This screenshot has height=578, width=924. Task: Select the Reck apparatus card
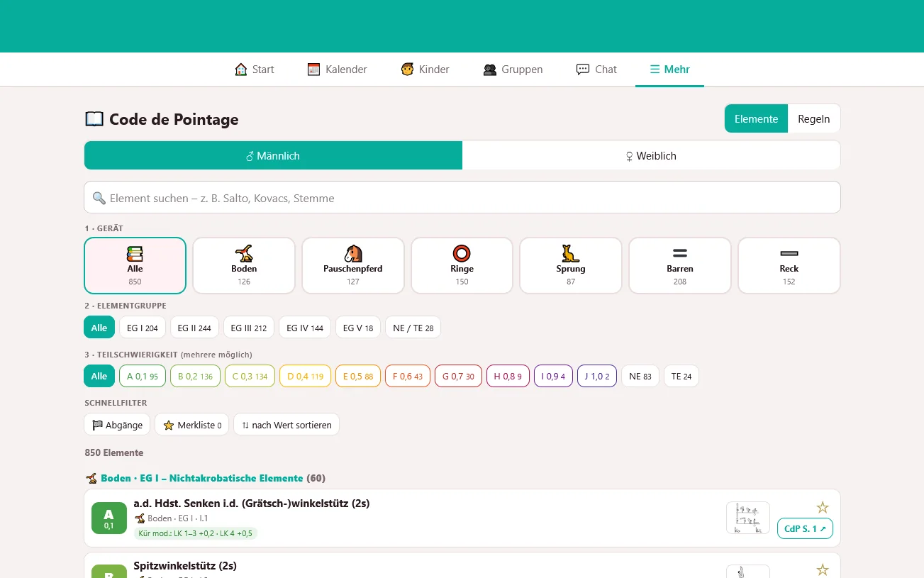[789, 265]
